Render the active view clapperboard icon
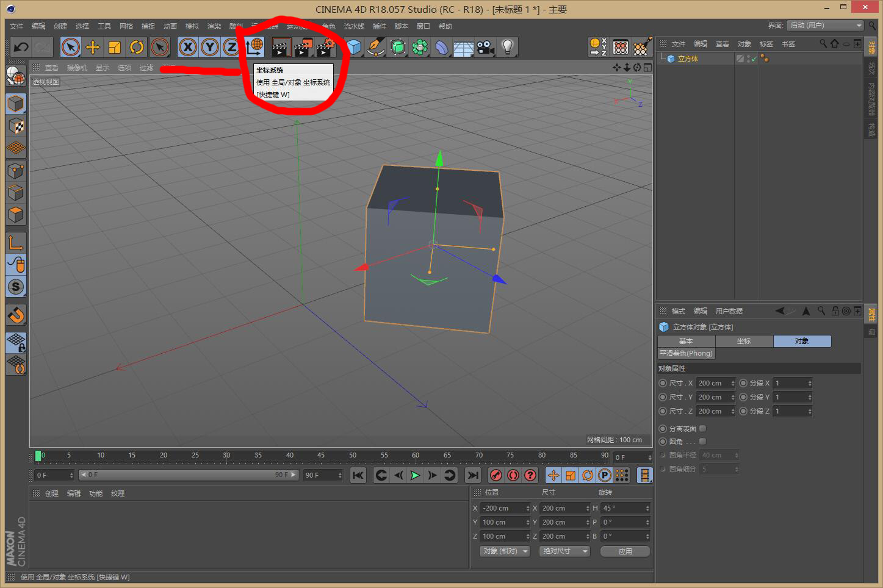 point(281,47)
